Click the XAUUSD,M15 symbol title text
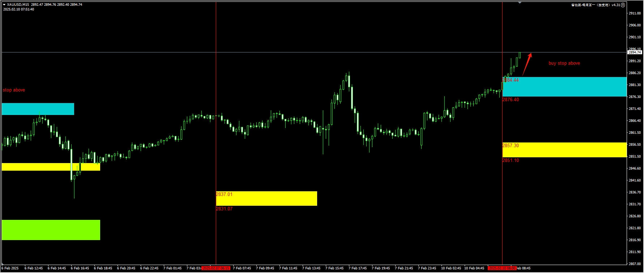 pos(18,5)
